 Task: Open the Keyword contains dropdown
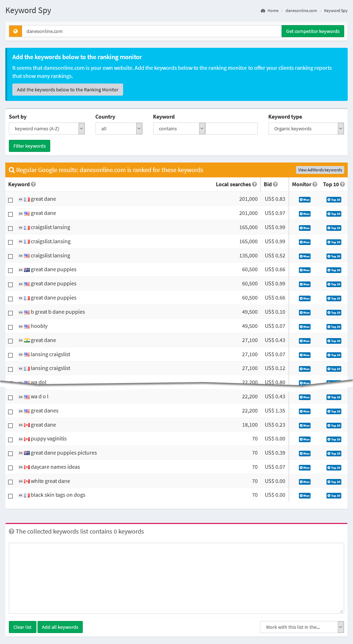pyautogui.click(x=179, y=129)
